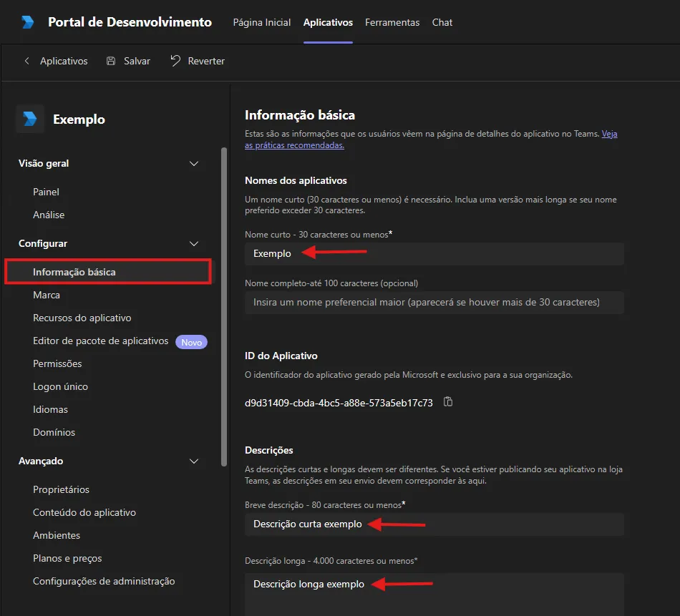Copy the app ID with clipboard icon
680x616 pixels.
tap(448, 402)
